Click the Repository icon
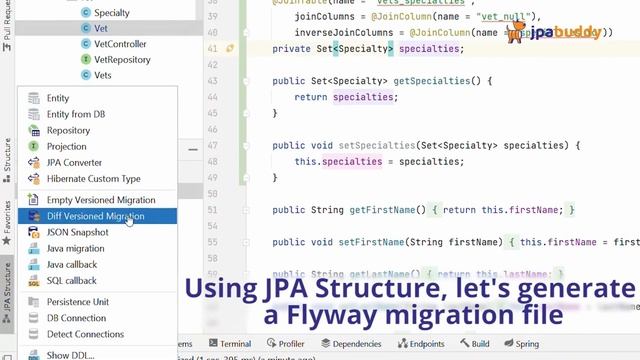The height and width of the screenshot is (360, 640). tap(33, 130)
